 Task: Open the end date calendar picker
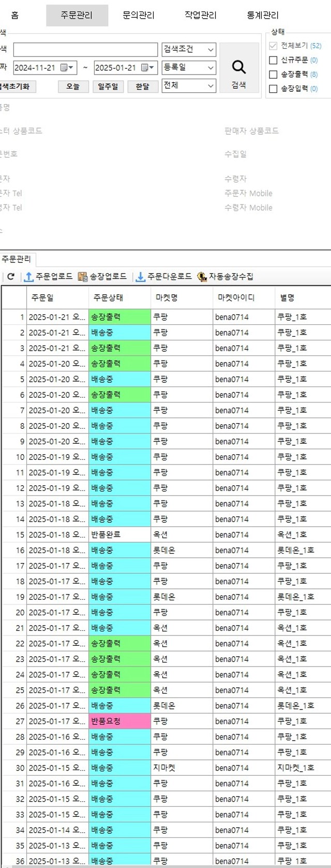144,68
